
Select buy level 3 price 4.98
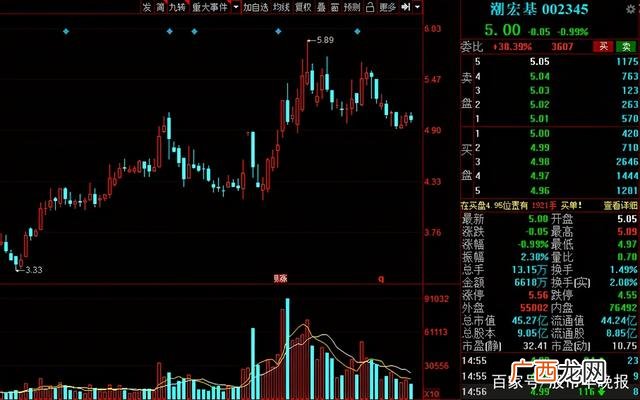pyautogui.click(x=540, y=162)
